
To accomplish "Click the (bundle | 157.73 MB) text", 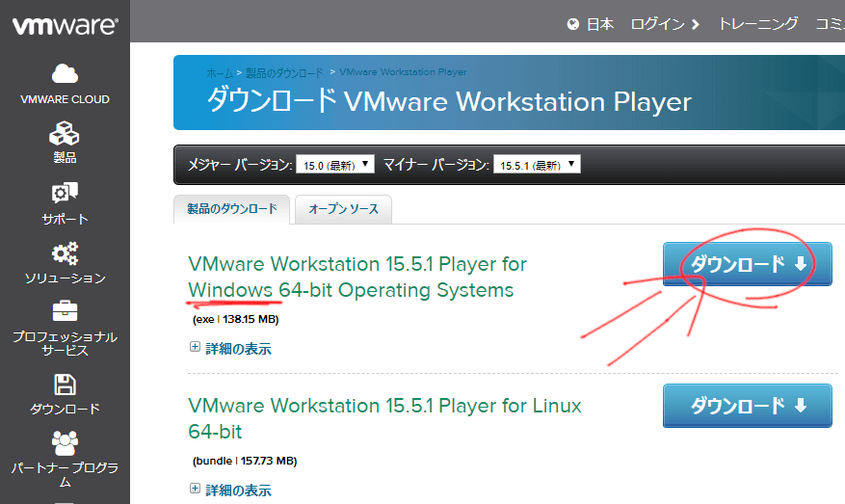I will (245, 461).
